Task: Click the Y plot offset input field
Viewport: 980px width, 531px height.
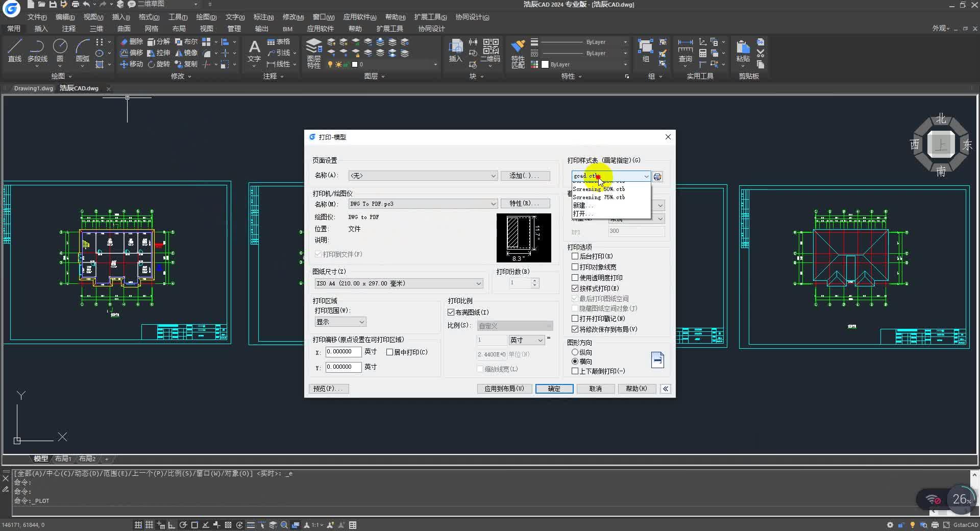Action: tap(343, 367)
